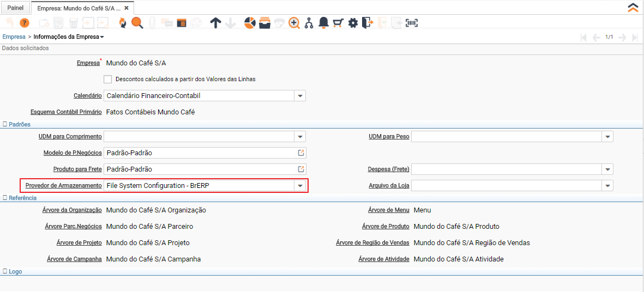Open the Informações da Empresa breadcrumb menu

[x=69, y=37]
